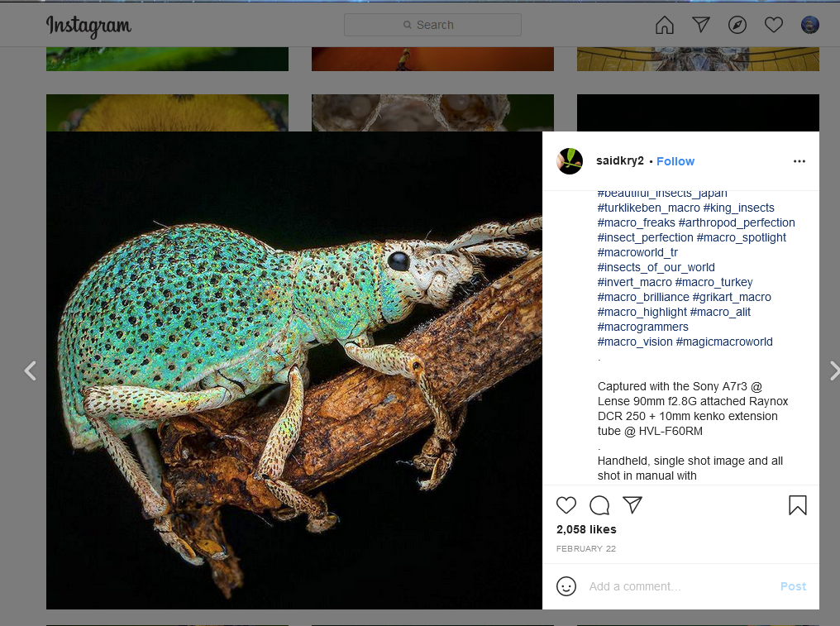Follow the saidkry2 account
Screen dimensions: 840x626
point(675,161)
